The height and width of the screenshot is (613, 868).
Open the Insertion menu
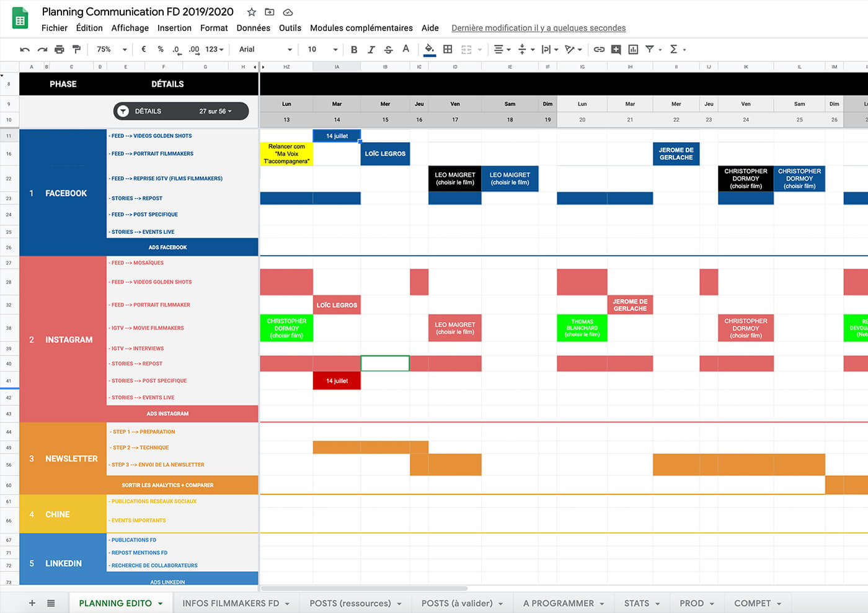click(x=174, y=28)
